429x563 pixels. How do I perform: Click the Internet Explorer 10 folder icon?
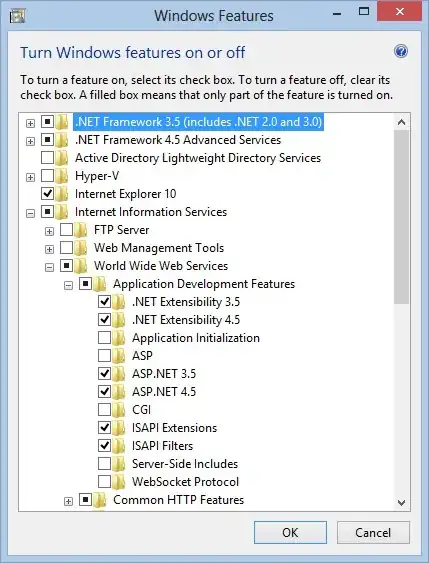pyautogui.click(x=62, y=194)
